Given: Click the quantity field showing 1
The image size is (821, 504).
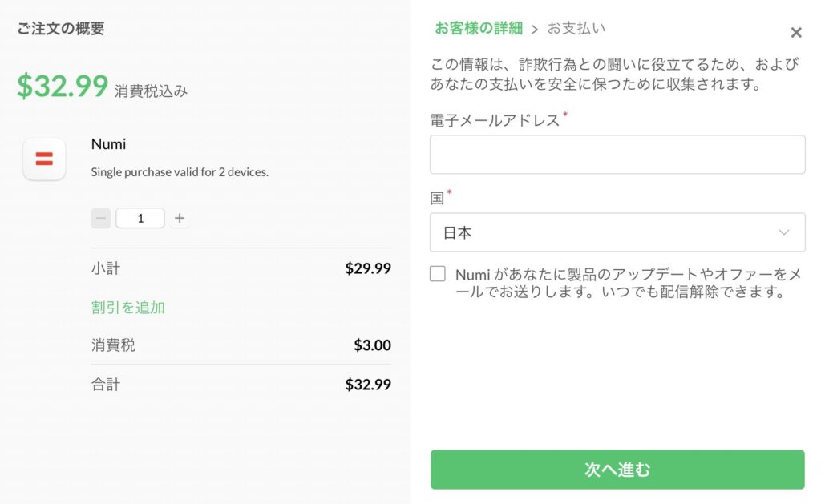Looking at the screenshot, I should 140,218.
